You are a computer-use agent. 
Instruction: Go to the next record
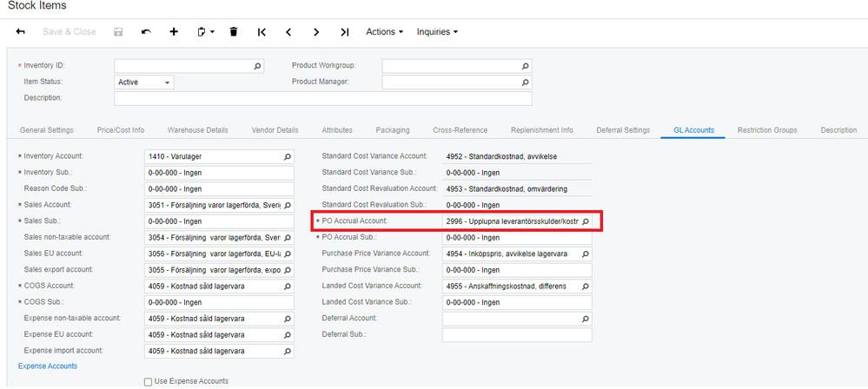click(x=316, y=31)
